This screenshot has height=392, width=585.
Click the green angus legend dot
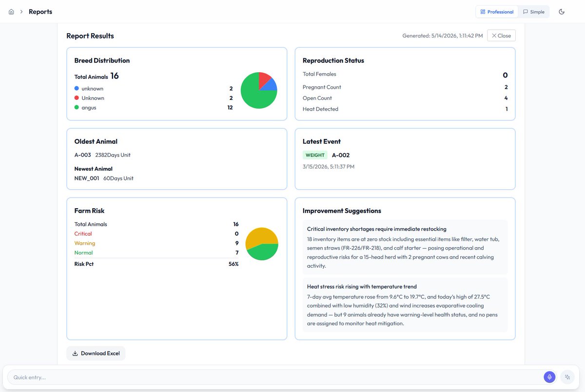point(77,107)
